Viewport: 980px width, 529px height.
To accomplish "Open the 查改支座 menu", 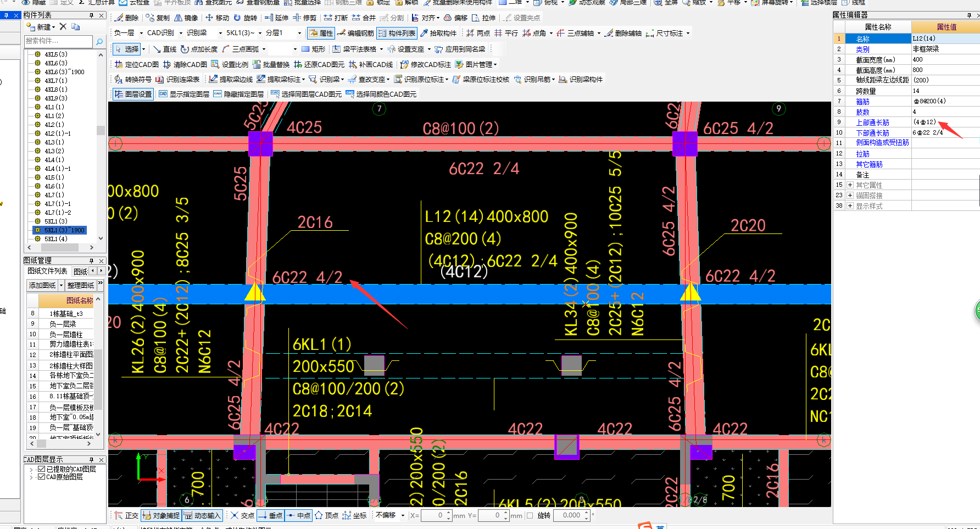I will click(369, 79).
